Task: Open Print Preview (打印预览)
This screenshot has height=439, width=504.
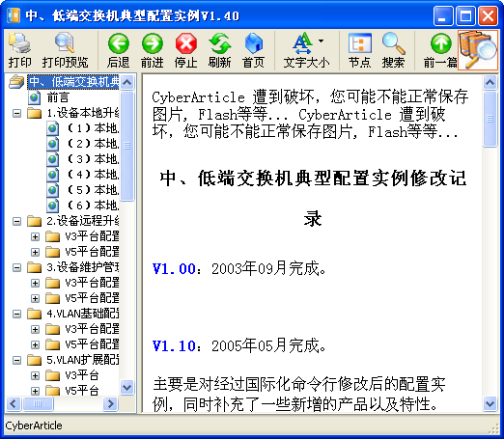Action: point(65,51)
